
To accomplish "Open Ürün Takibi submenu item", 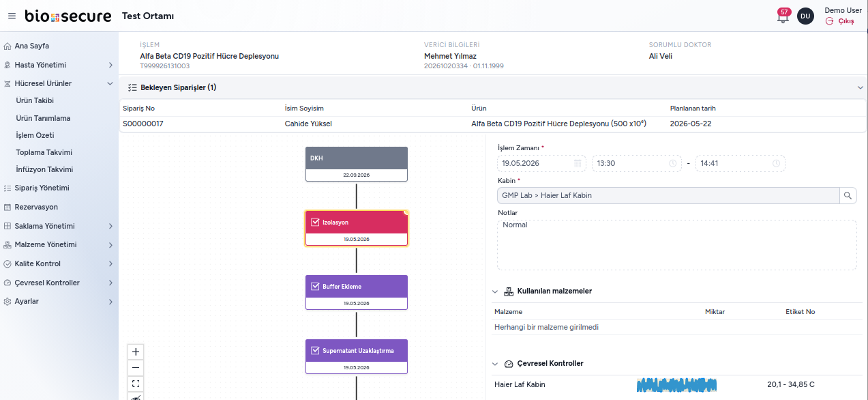I will pyautogui.click(x=35, y=100).
